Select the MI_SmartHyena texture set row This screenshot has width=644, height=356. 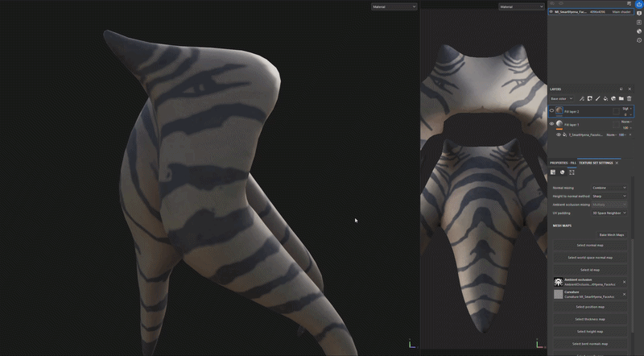click(591, 12)
